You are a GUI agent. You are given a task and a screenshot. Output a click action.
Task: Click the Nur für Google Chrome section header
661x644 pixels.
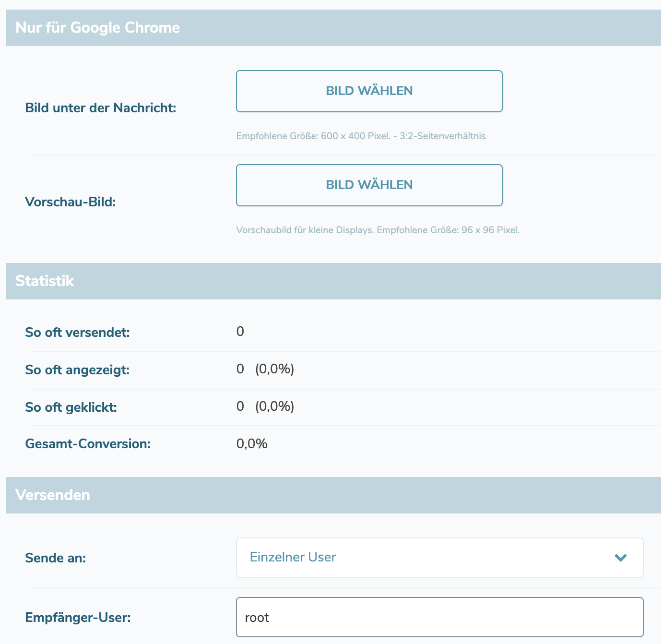click(98, 28)
